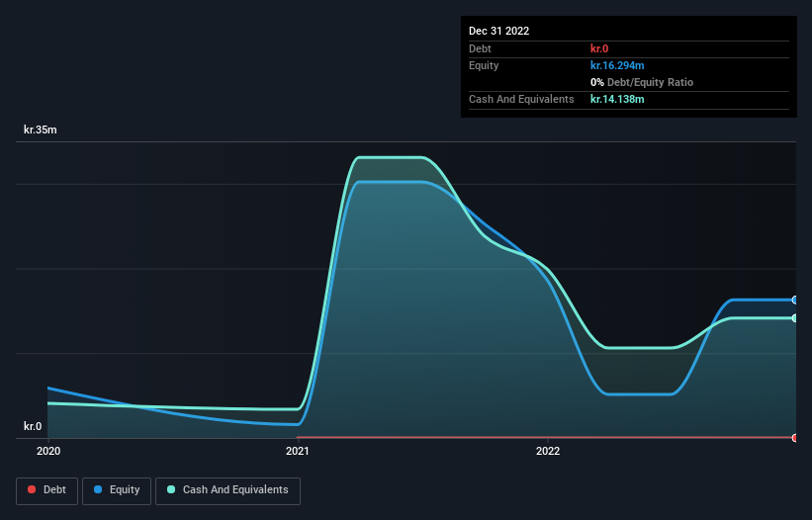Click the Dec 31 2022 tooltip date
Screen dimensions: 812x520
click(x=498, y=31)
